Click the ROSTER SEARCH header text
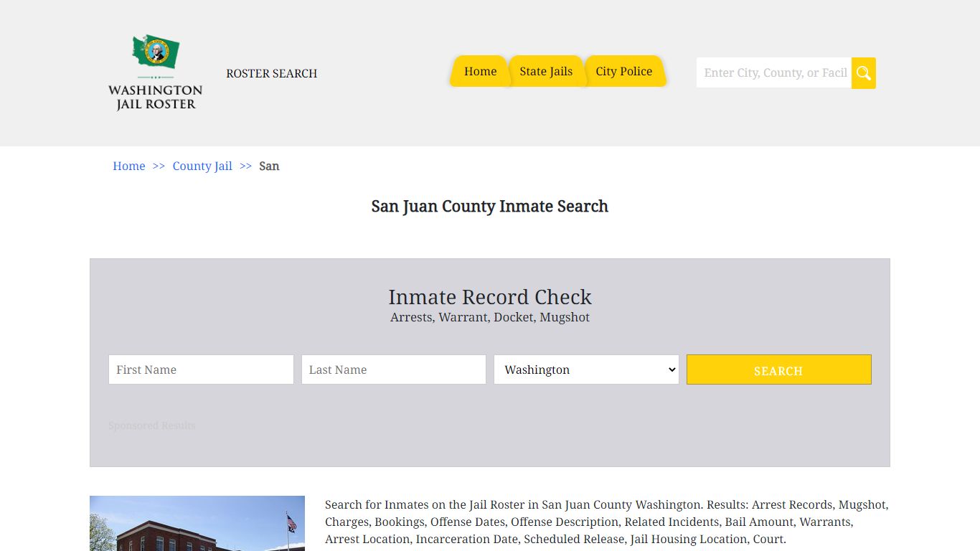 pos(272,73)
